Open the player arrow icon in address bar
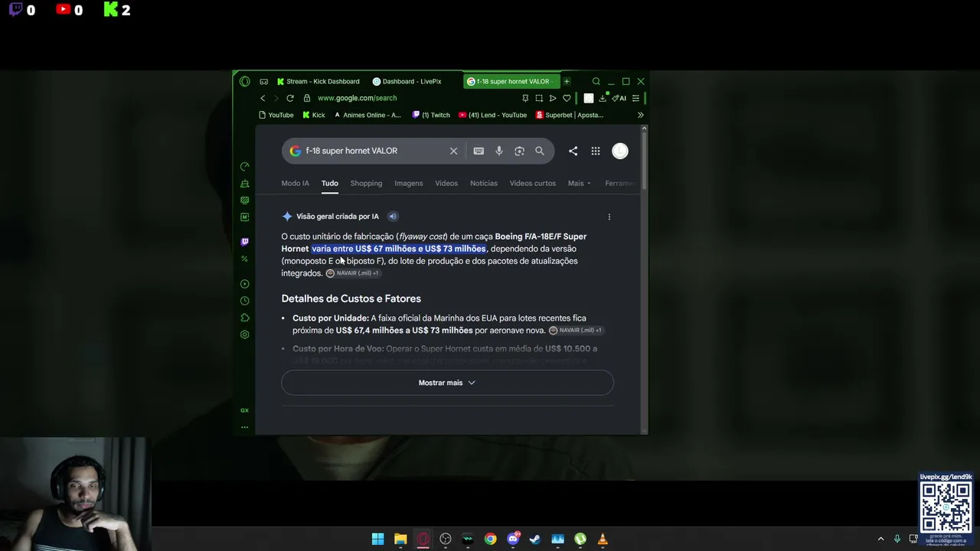The width and height of the screenshot is (980, 551). 553,98
